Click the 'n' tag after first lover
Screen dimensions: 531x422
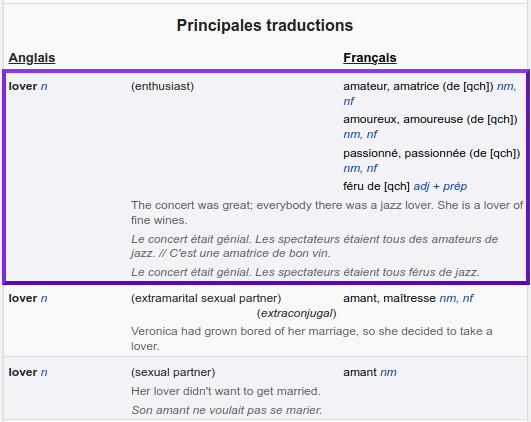coord(44,86)
